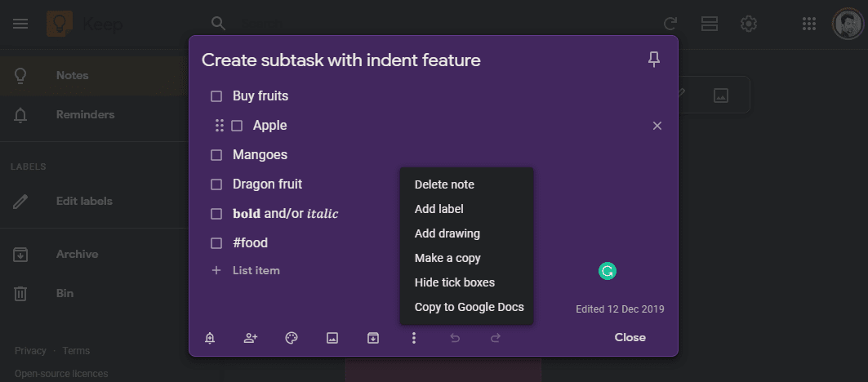The width and height of the screenshot is (868, 382).
Task: Click the new image note icon behind dialog
Action: 721,95
